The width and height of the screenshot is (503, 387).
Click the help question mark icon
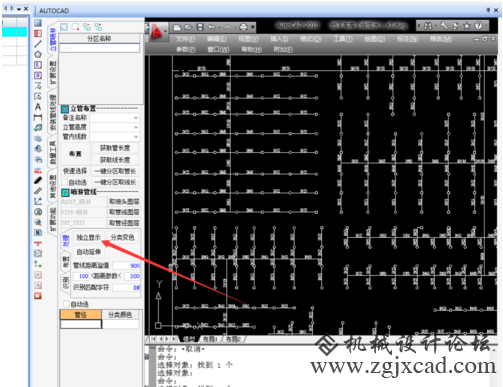(x=478, y=26)
